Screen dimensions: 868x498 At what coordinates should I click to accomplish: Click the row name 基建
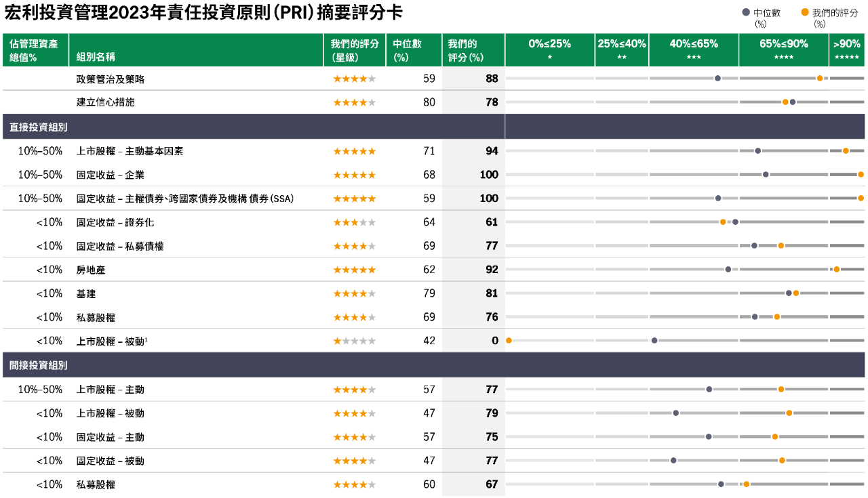click(x=86, y=293)
